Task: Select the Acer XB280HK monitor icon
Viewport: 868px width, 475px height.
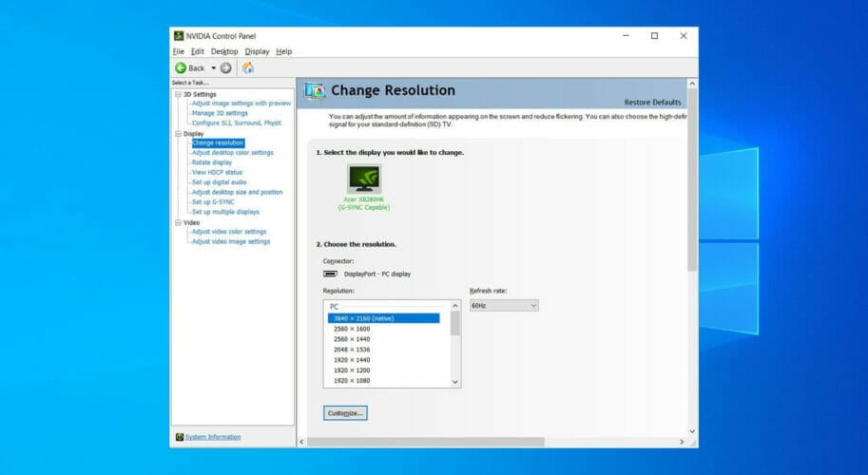Action: [x=364, y=178]
